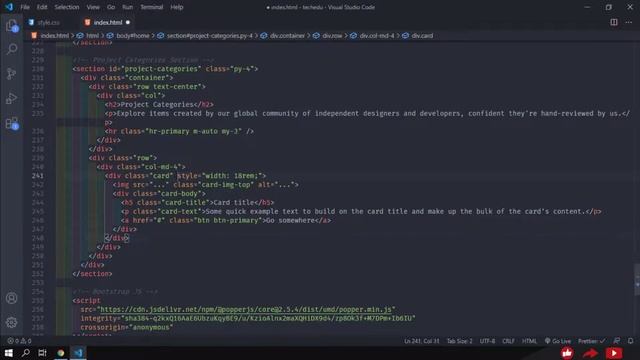Click the unsaved dot on the index.html tab

point(128,22)
